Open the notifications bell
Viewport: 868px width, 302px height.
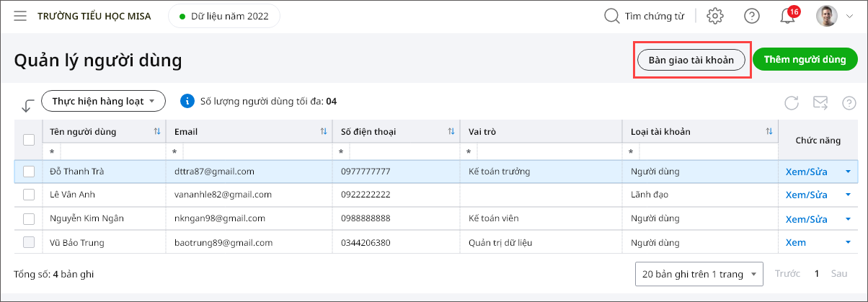point(788,17)
